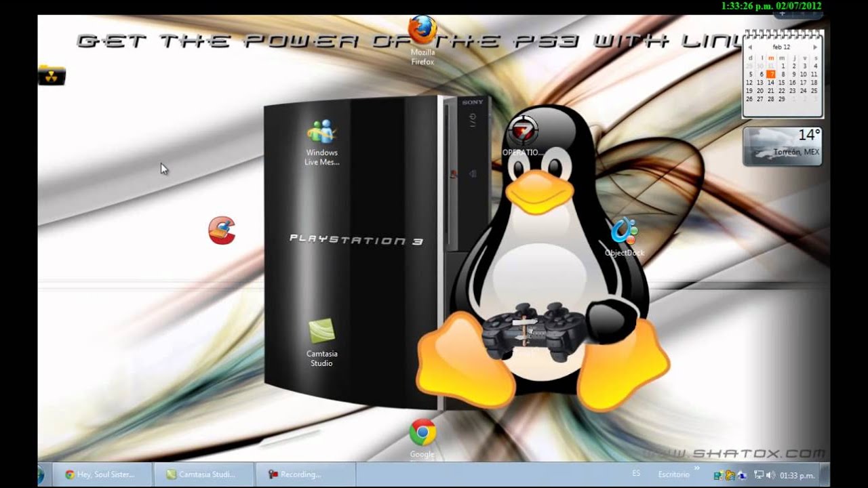Select day 18 in calendar gadget
868x488 pixels.
pos(814,83)
